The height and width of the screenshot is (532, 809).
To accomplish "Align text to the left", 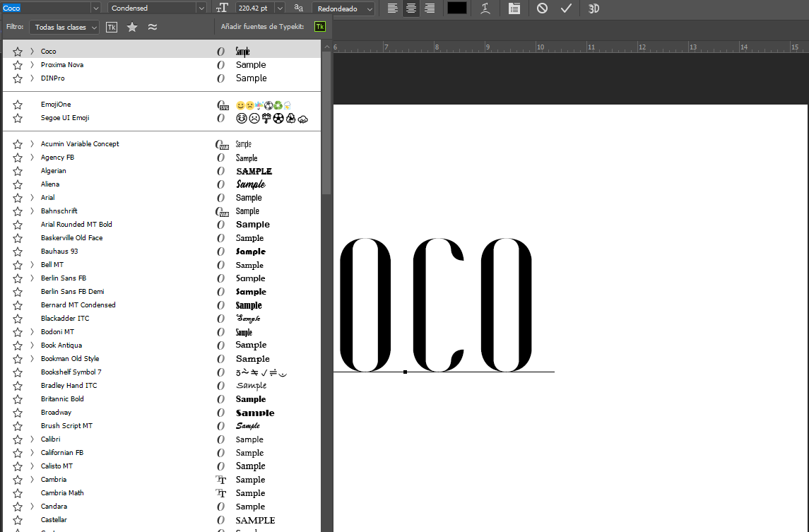I will [x=394, y=8].
